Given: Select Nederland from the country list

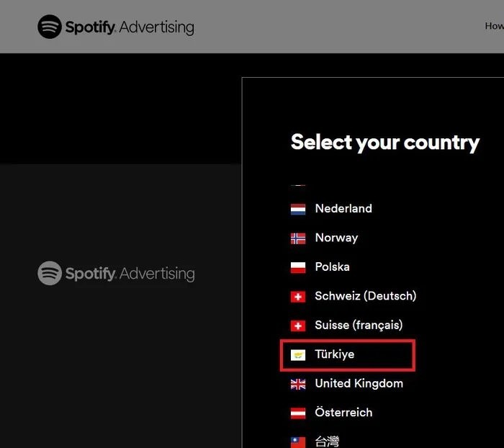Looking at the screenshot, I should (343, 209).
